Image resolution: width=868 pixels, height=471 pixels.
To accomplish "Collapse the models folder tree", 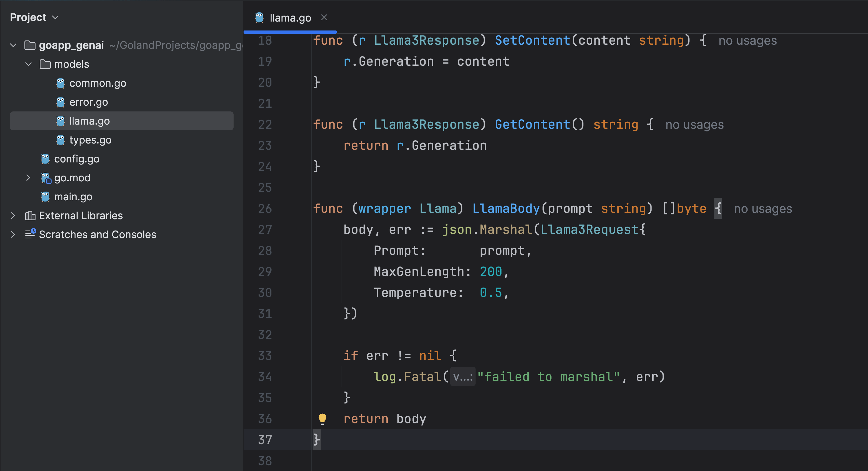I will (x=29, y=64).
